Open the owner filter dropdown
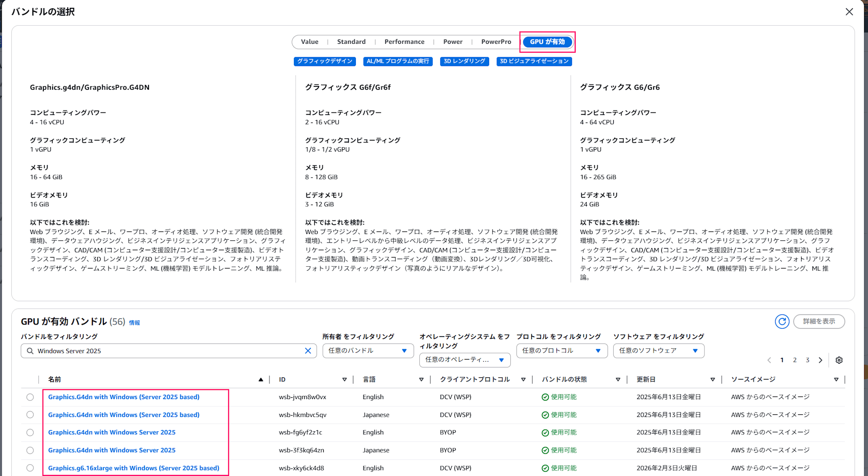 367,351
